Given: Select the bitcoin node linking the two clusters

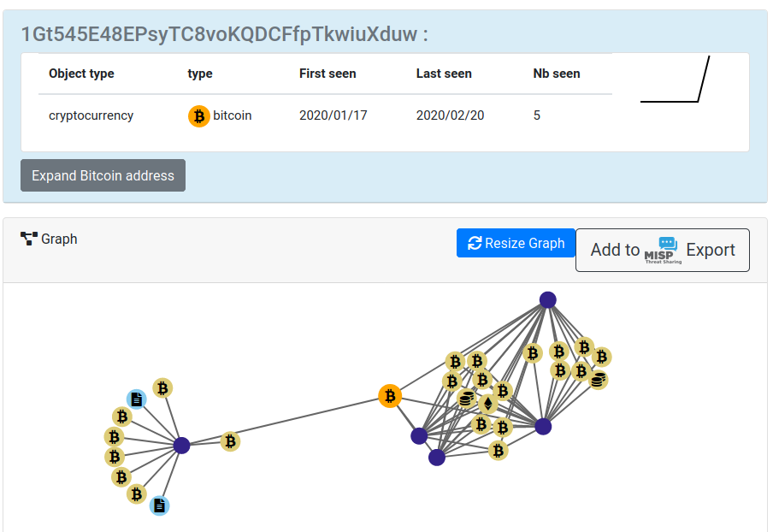Looking at the screenshot, I should [230, 441].
